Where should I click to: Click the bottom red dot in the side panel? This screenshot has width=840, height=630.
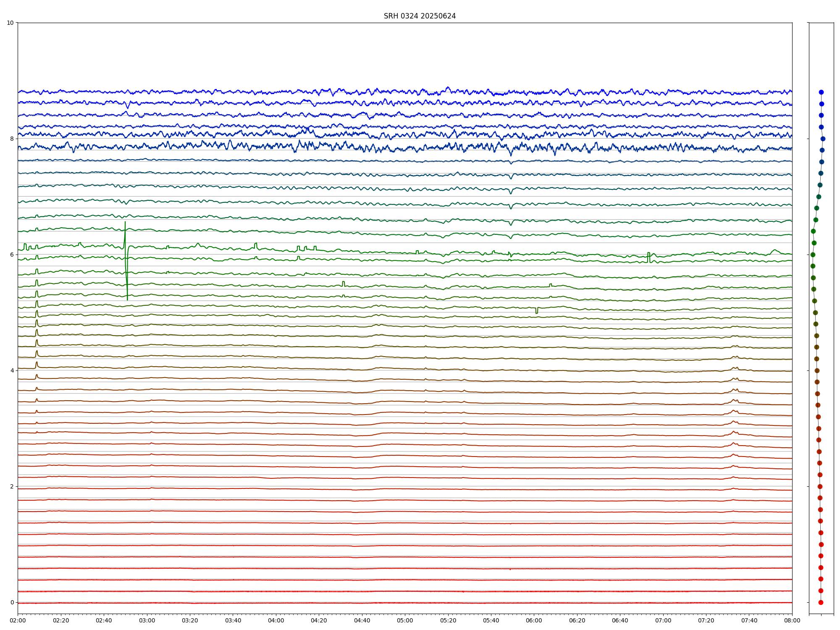tap(821, 602)
